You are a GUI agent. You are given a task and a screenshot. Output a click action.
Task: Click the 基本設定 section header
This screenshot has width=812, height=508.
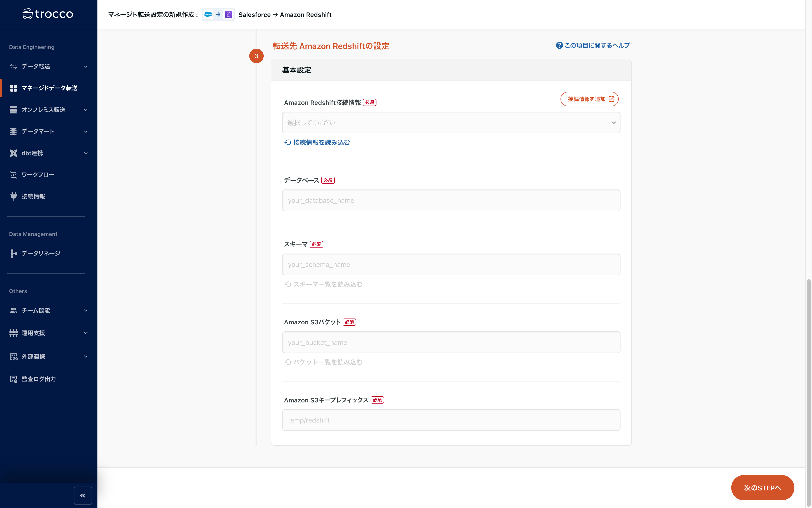tap(451, 70)
